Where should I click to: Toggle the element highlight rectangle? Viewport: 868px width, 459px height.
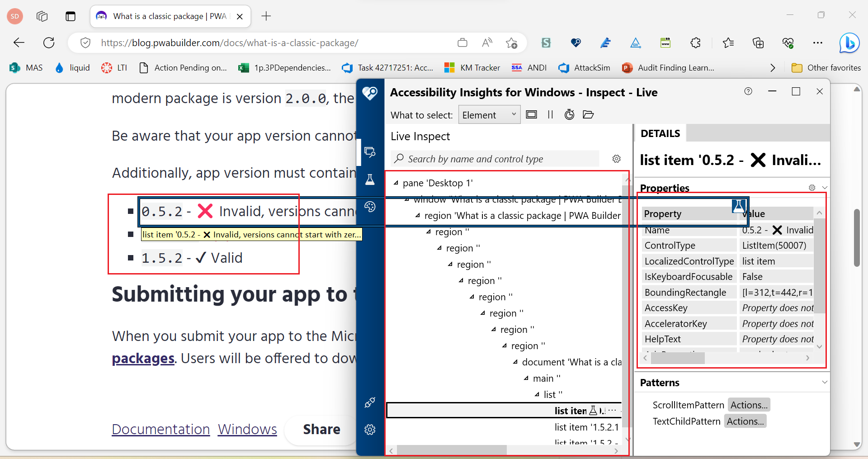tap(532, 114)
